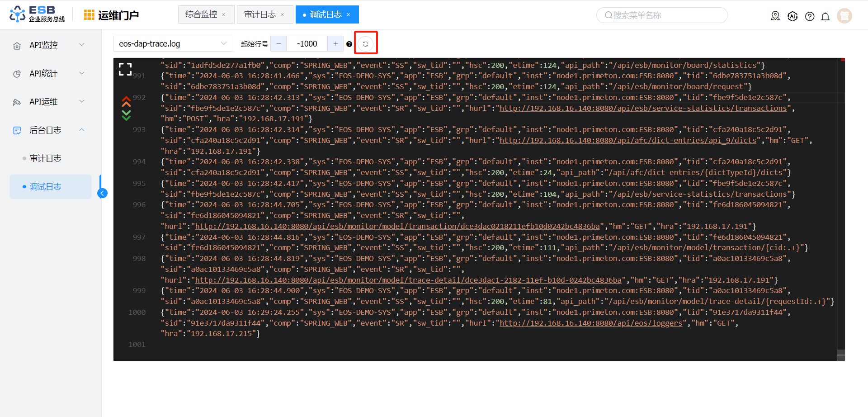Screen dimensions: 868x417
Task: Click the help question mark beside start line
Action: point(349,44)
